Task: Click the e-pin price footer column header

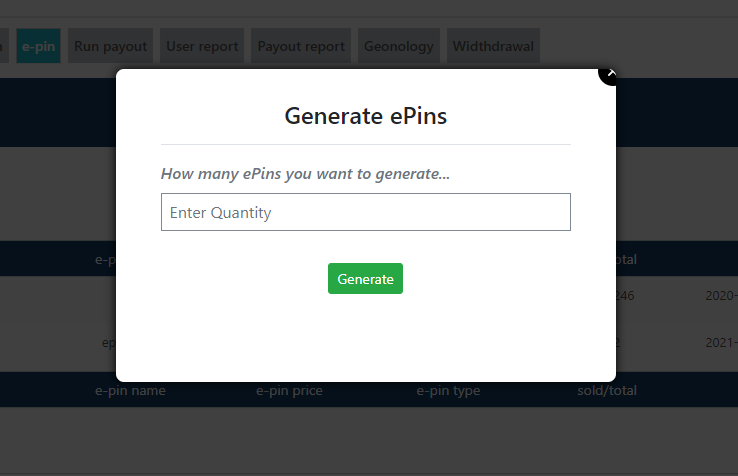Action: tap(289, 390)
